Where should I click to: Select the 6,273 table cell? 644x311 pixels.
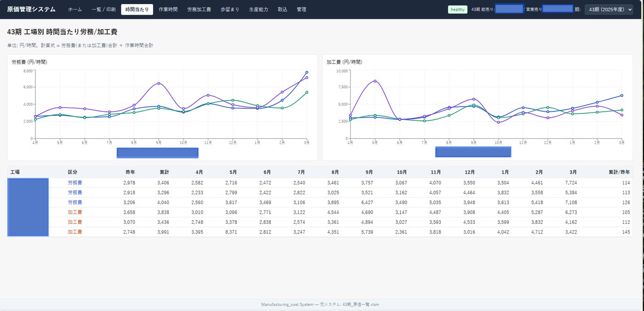tap(570, 212)
